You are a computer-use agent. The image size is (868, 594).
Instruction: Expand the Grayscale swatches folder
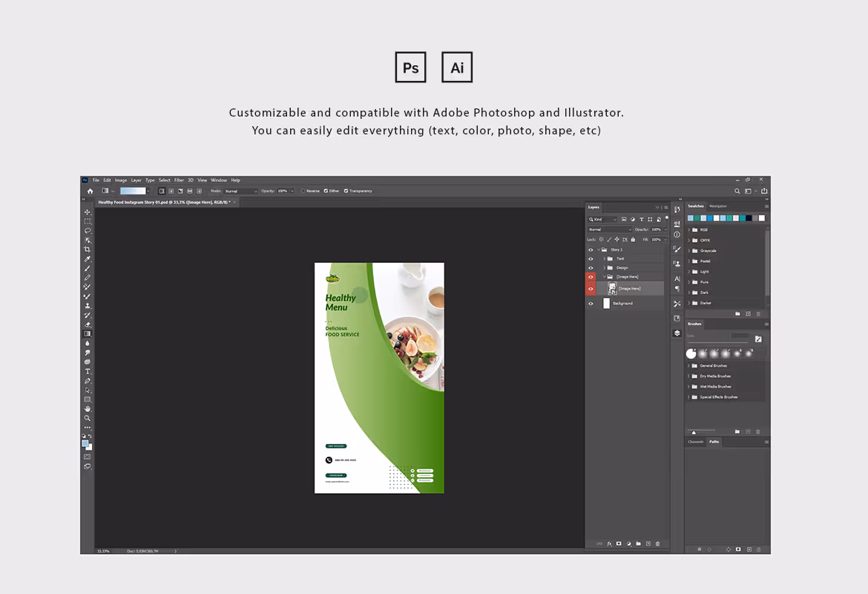(x=688, y=250)
